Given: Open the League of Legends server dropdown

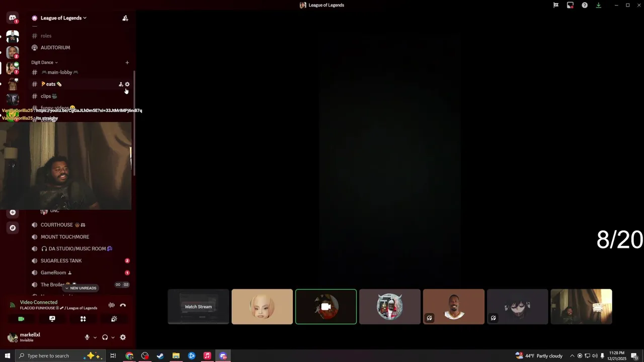Looking at the screenshot, I should [63, 18].
